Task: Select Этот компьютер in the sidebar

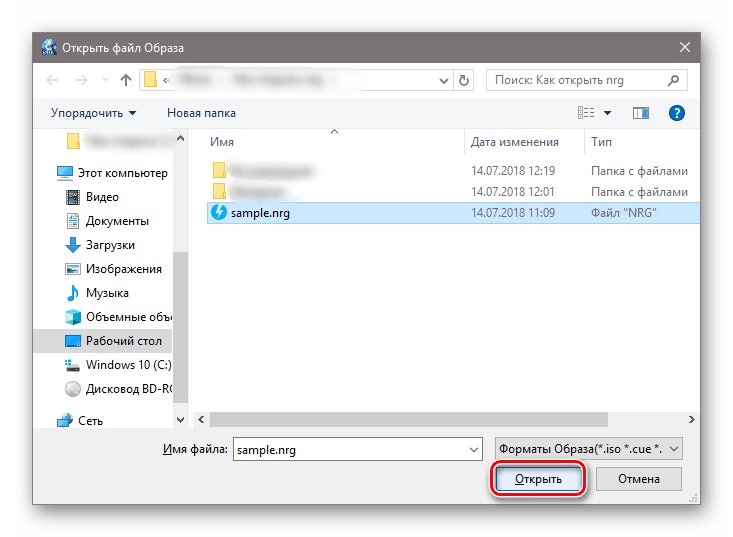Action: point(112,173)
